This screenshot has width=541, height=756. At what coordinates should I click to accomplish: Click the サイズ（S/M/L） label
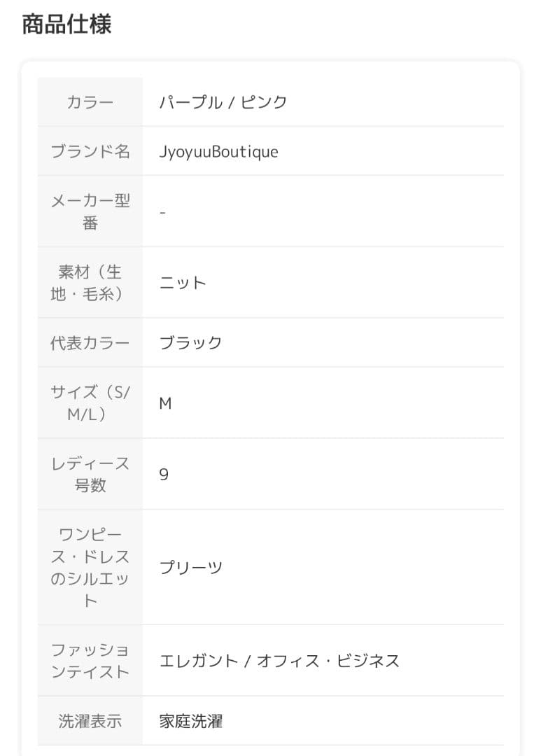point(90,403)
